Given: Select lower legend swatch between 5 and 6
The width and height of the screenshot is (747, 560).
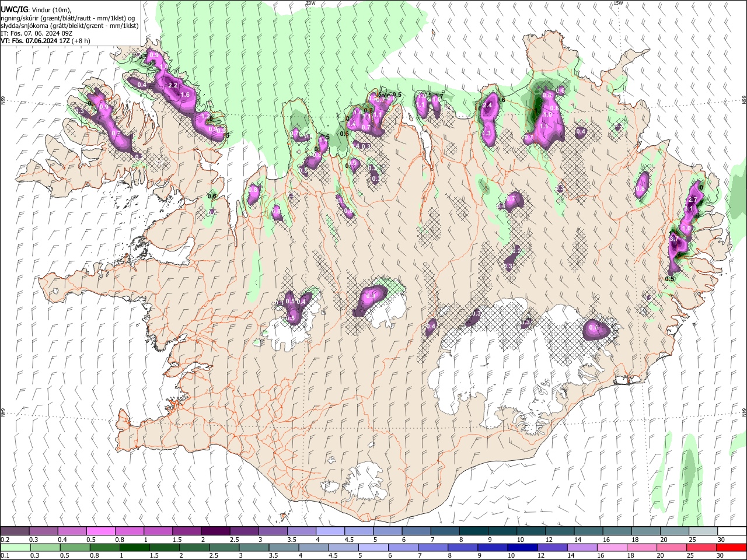Looking at the screenshot, I should click(373, 547).
